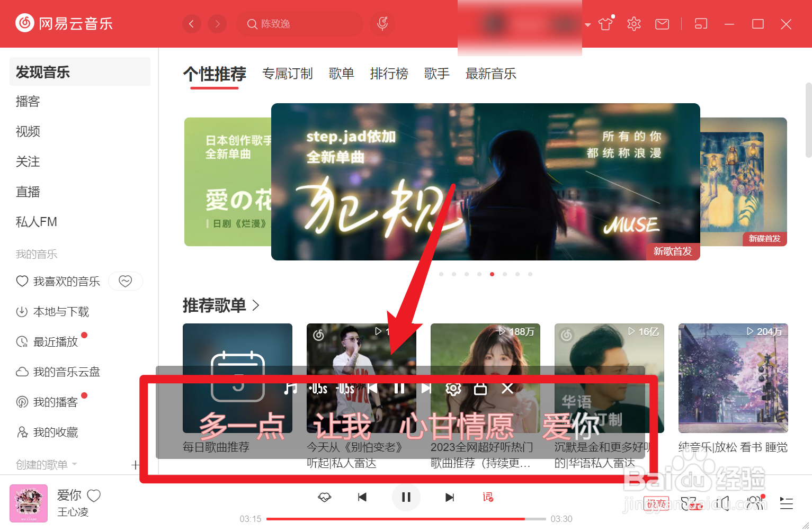The height and width of the screenshot is (532, 812).
Task: Close the desktop lyrics bar
Action: coord(507,389)
